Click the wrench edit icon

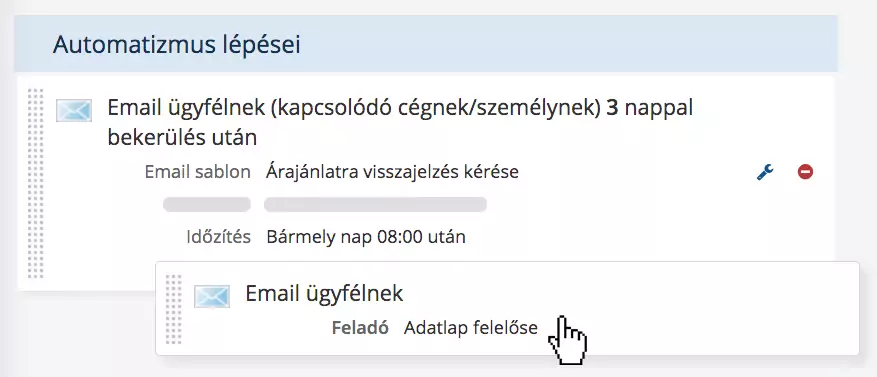pyautogui.click(x=765, y=172)
